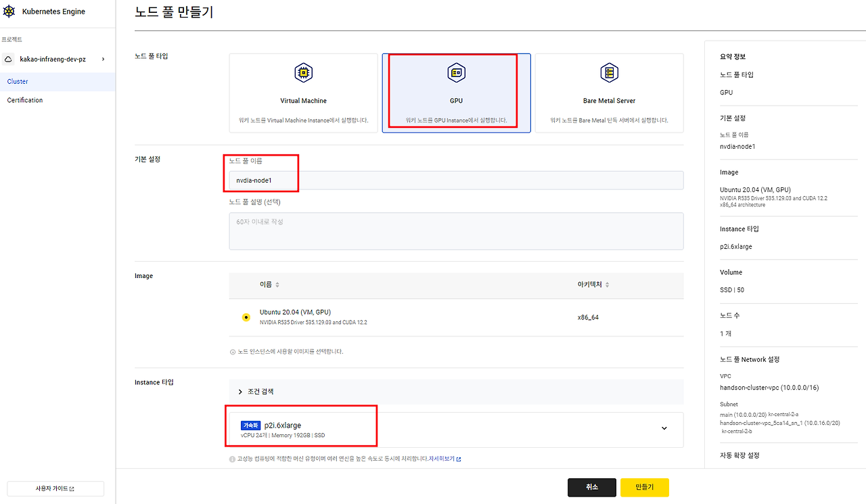Click the info icon beside instance type description
The height and width of the screenshot is (504, 866).
click(233, 459)
